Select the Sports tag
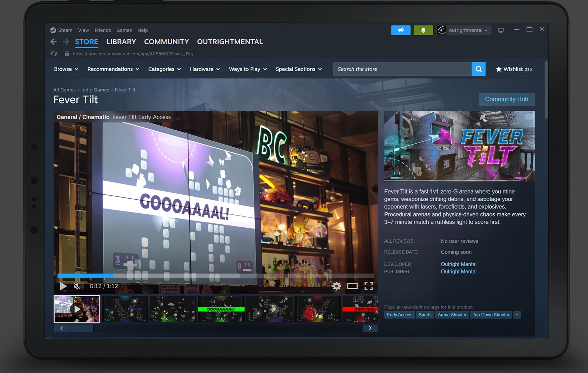 (425, 315)
